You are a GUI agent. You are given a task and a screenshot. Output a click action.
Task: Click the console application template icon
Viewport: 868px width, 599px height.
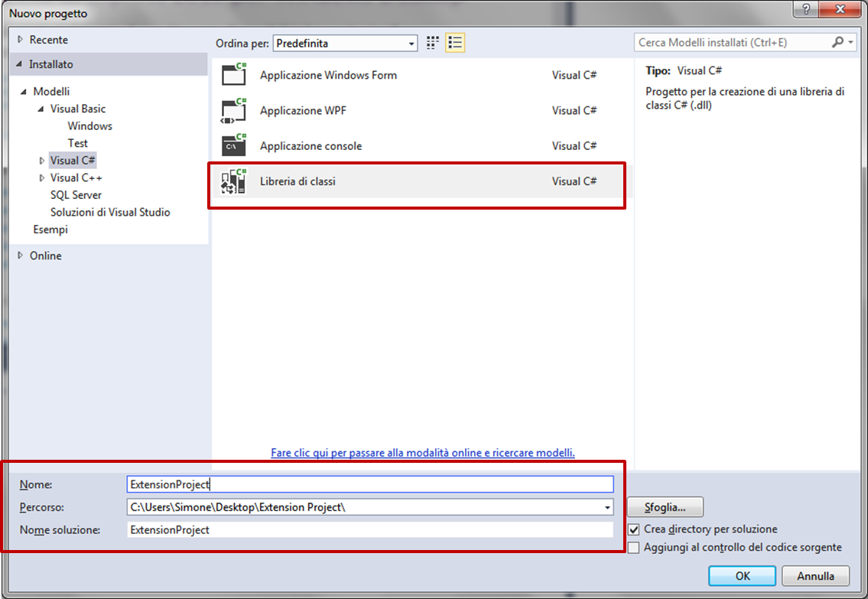[233, 145]
